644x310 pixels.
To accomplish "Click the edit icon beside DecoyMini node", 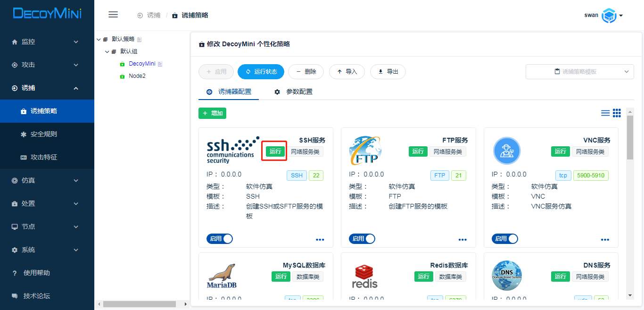I will click(160, 64).
